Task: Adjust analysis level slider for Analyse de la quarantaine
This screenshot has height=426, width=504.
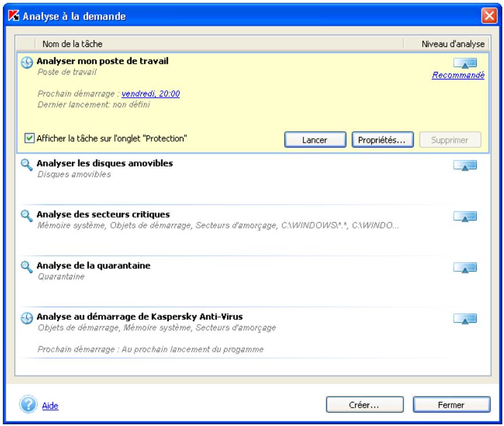Action: [x=465, y=268]
